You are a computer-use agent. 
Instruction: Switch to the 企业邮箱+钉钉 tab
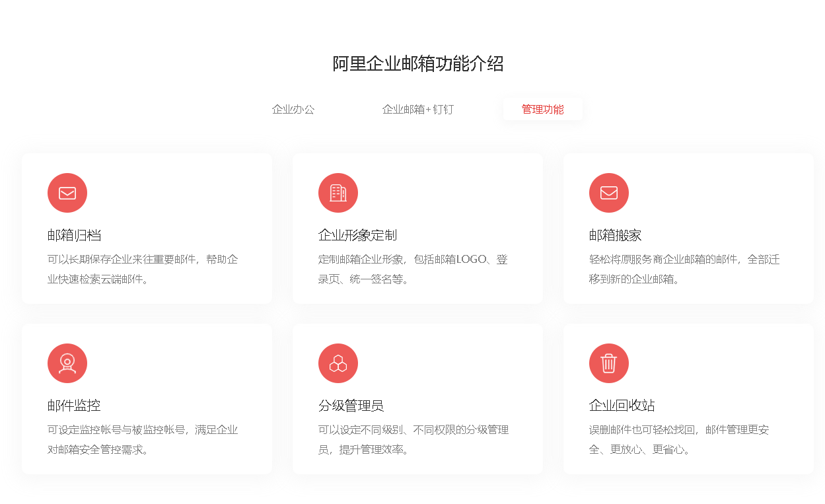(x=417, y=109)
